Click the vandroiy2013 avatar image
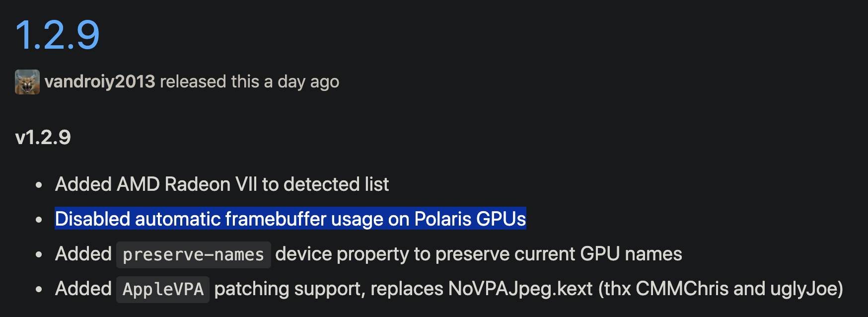The height and width of the screenshot is (317, 868). [27, 82]
